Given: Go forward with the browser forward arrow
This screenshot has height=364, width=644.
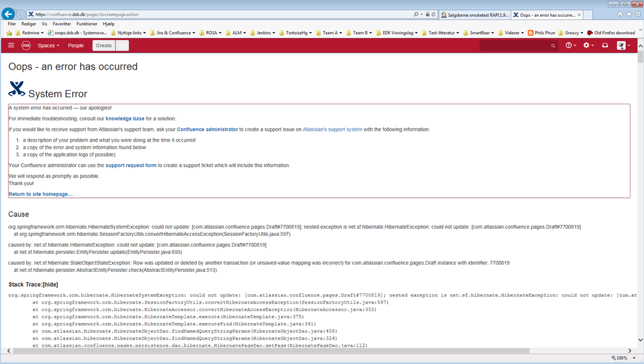Looking at the screenshot, I should (21, 14).
